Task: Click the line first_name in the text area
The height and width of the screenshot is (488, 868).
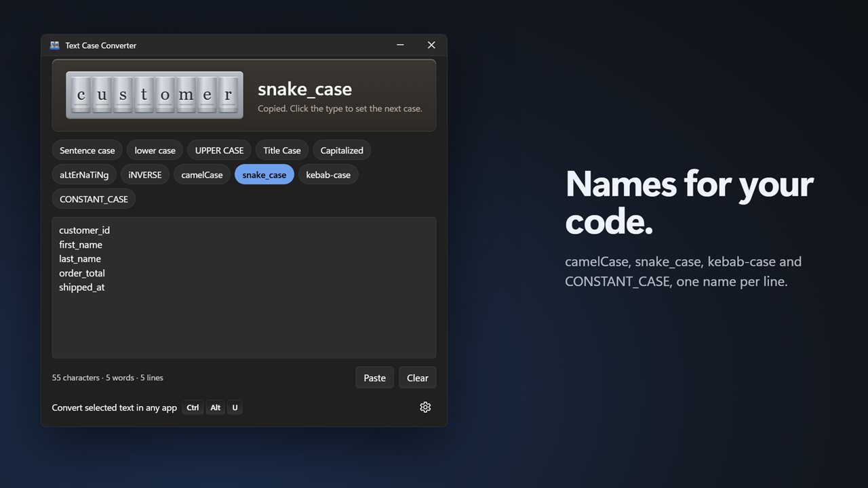Action: coord(81,245)
